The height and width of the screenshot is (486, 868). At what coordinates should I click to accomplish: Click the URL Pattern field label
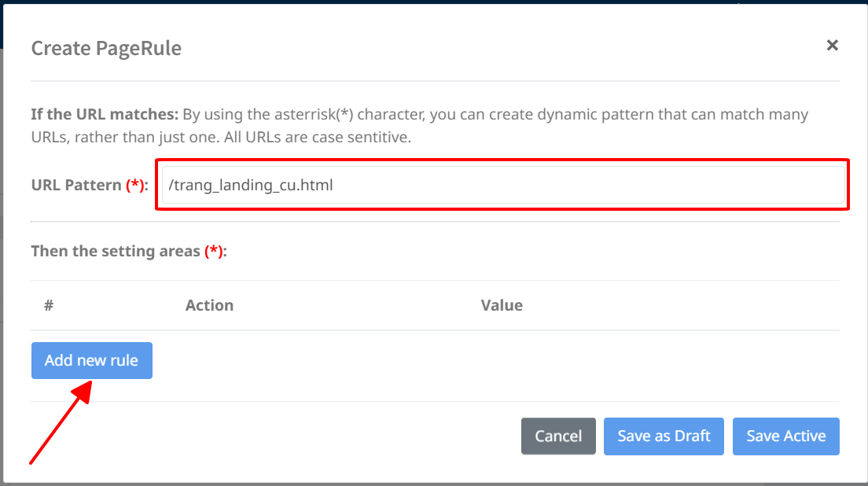(76, 186)
